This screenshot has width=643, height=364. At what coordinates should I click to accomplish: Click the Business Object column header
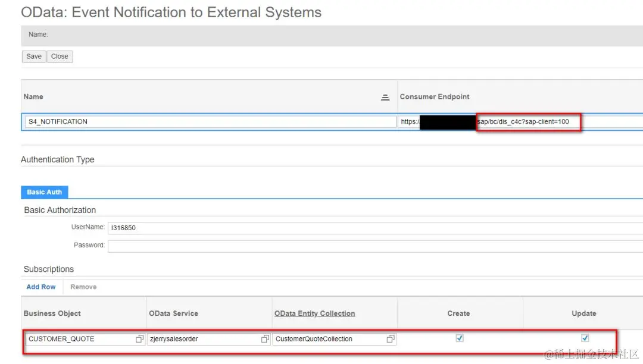(52, 313)
